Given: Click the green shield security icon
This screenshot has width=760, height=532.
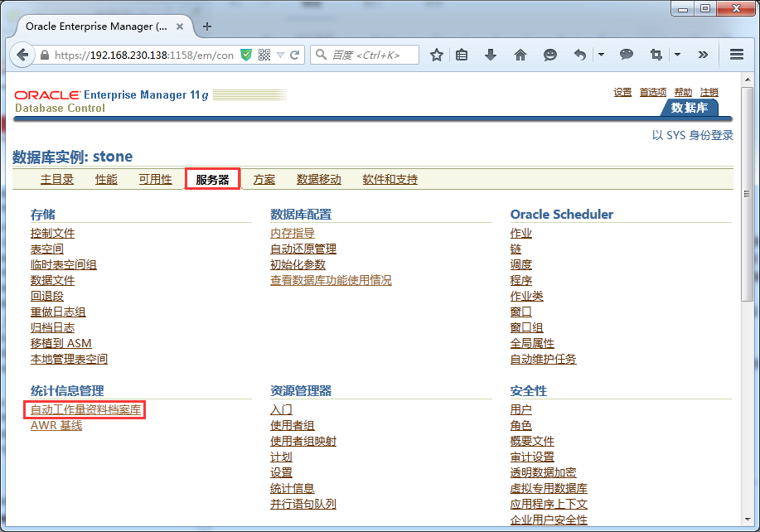Looking at the screenshot, I should click(246, 56).
